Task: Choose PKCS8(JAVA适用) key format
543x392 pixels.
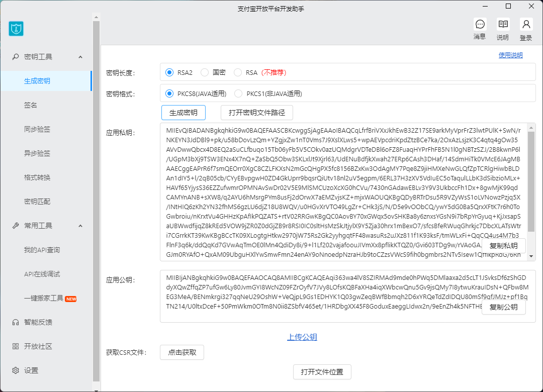Action: click(169, 93)
